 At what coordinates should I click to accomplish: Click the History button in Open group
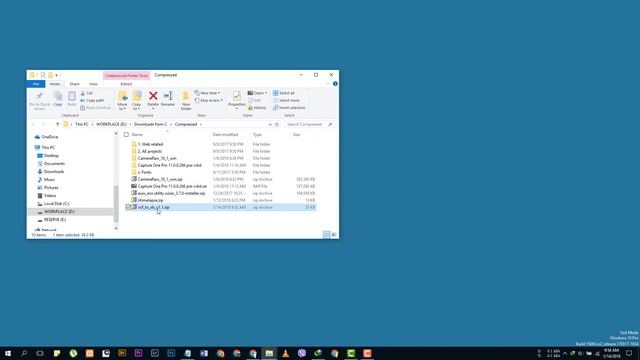[257, 108]
